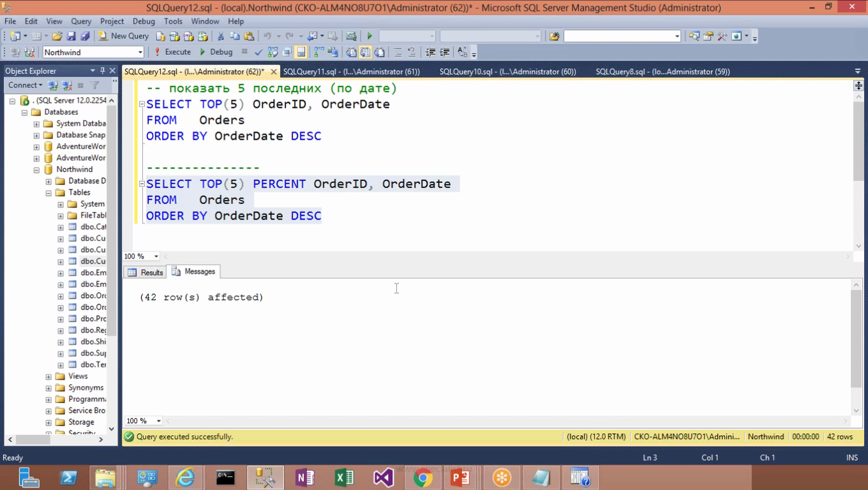This screenshot has height=490, width=868.
Task: Open the Project menu
Action: (x=112, y=21)
